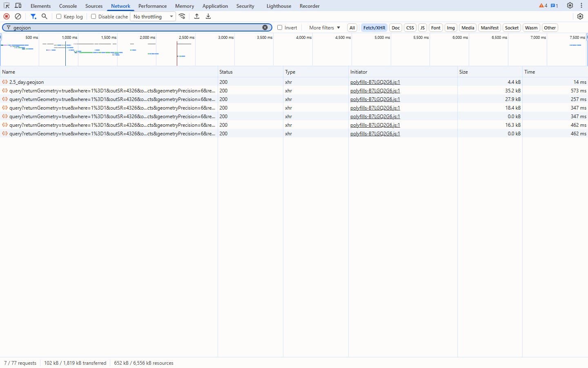Open the Console tab
Image resolution: width=588 pixels, height=368 pixels.
coord(68,6)
